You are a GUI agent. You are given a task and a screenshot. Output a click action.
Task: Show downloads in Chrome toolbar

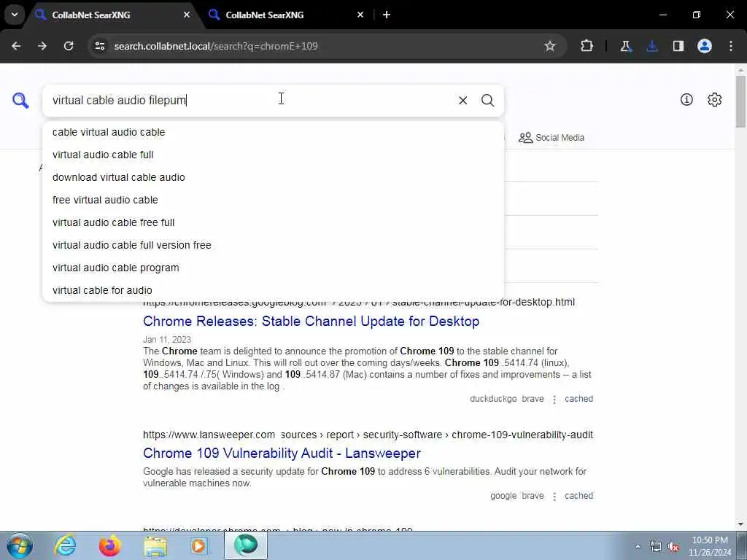point(651,46)
